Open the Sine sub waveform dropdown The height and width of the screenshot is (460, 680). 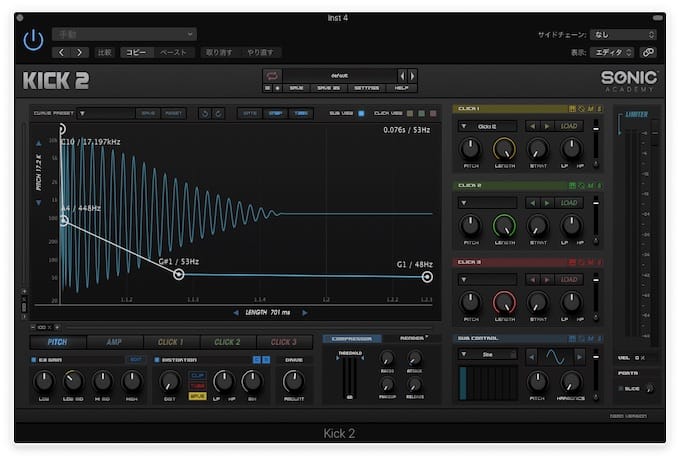click(487, 355)
